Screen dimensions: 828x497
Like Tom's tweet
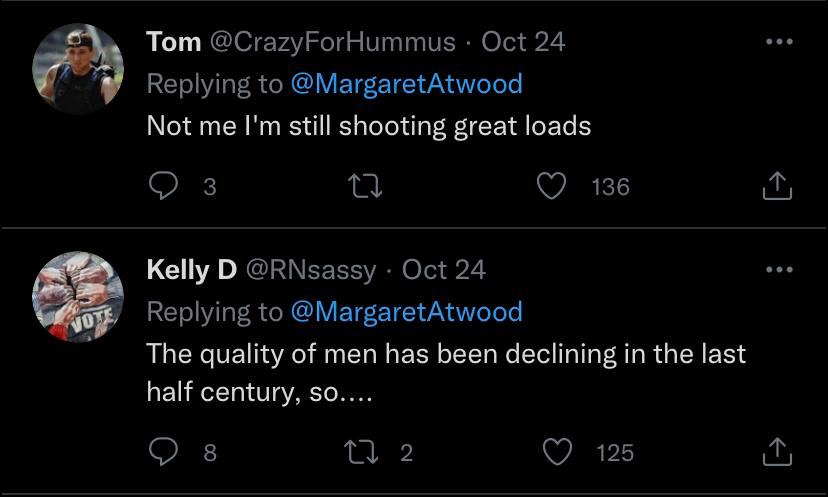(553, 186)
